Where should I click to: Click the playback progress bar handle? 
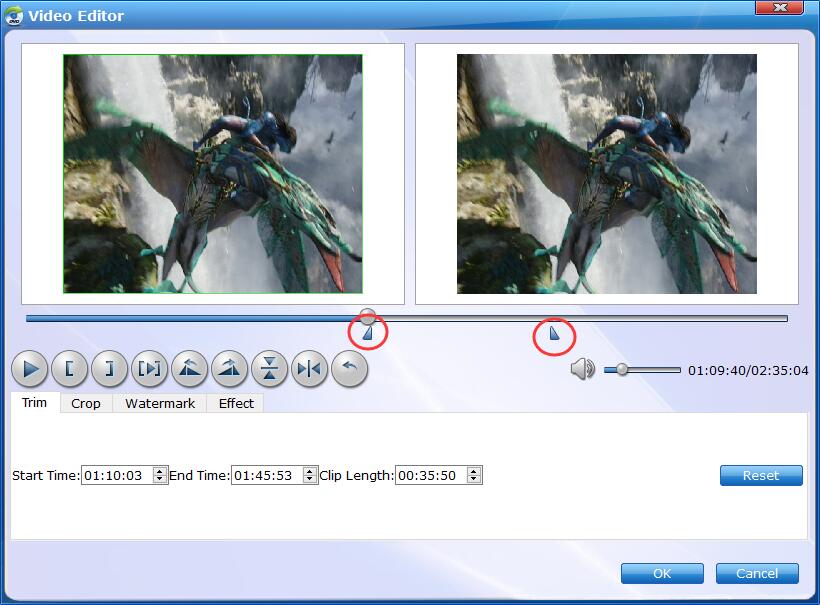coord(368,316)
